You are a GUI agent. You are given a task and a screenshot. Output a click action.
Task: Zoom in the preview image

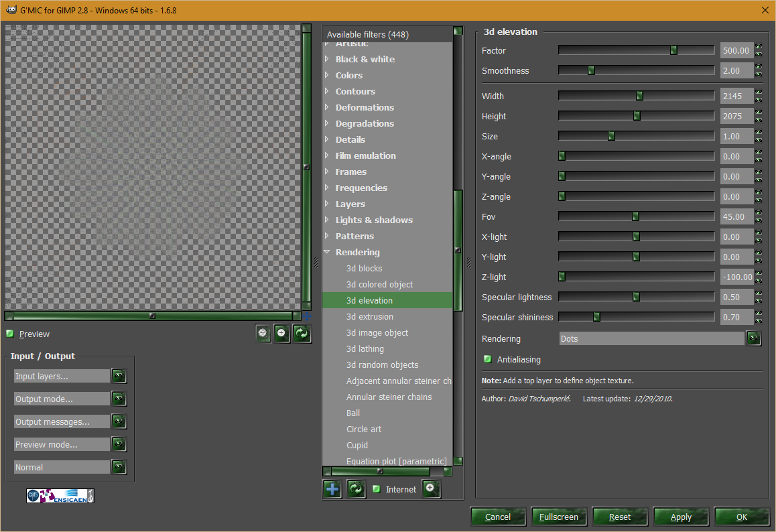(x=281, y=334)
